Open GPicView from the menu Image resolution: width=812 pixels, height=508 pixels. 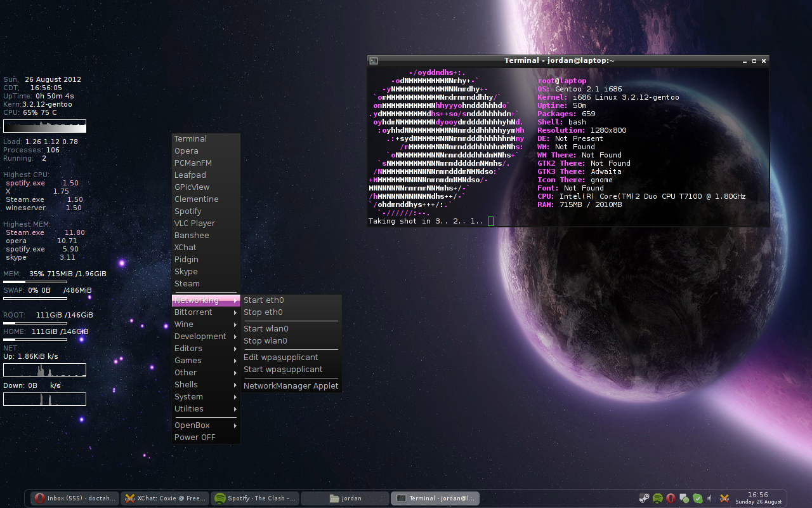click(x=192, y=187)
